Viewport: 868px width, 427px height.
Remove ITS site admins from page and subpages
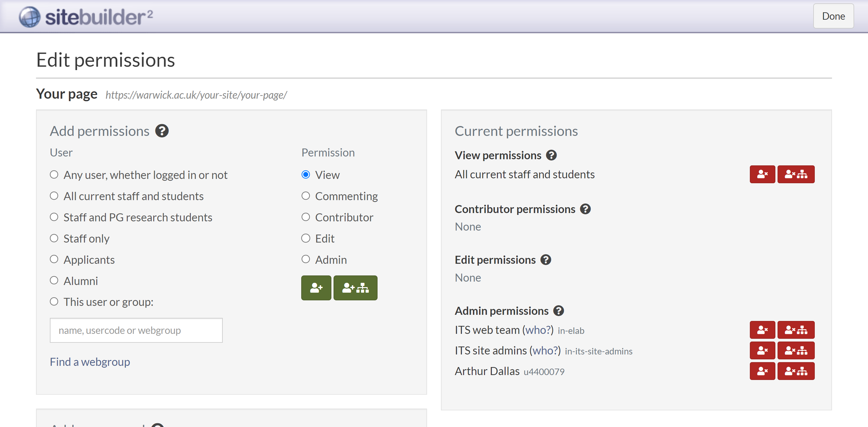tap(796, 350)
